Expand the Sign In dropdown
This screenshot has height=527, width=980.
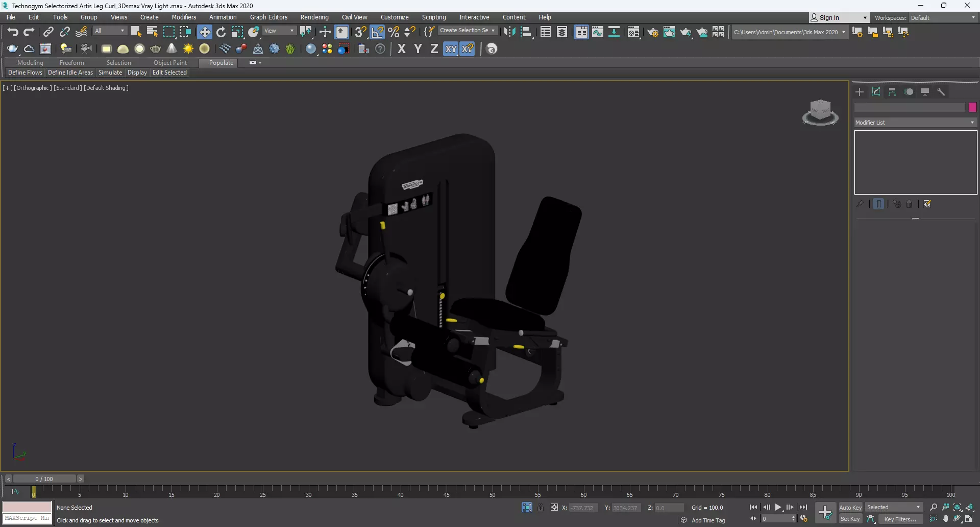coord(839,17)
